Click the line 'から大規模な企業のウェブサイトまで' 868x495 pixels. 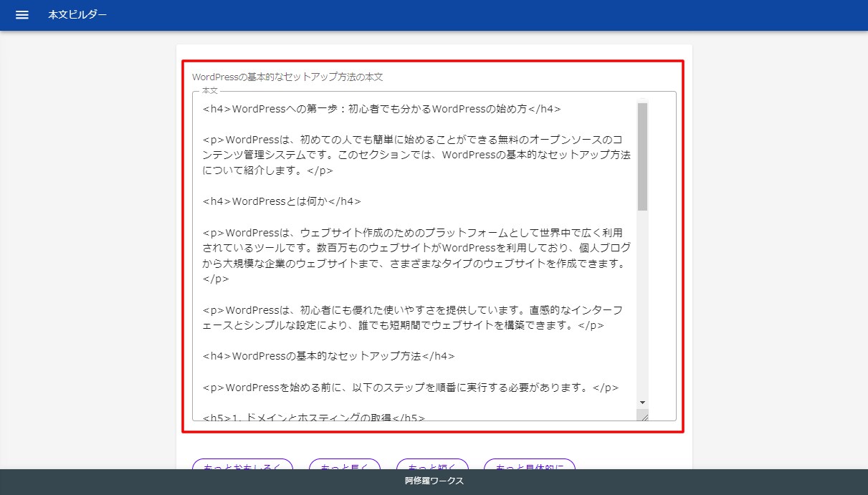point(415,264)
